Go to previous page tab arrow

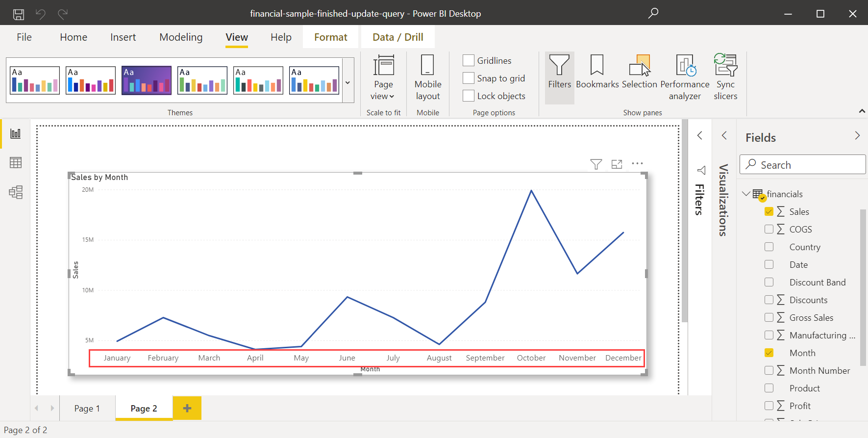(x=36, y=408)
